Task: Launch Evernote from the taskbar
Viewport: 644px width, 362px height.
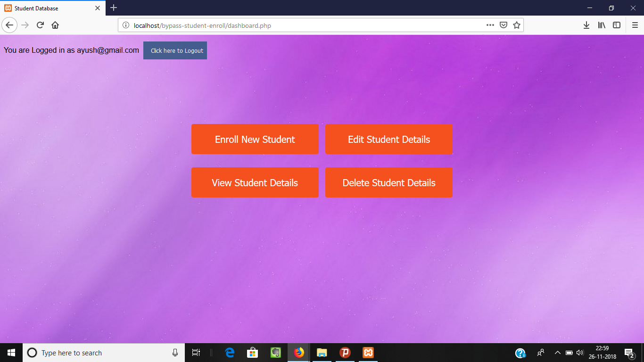Action: point(276,352)
